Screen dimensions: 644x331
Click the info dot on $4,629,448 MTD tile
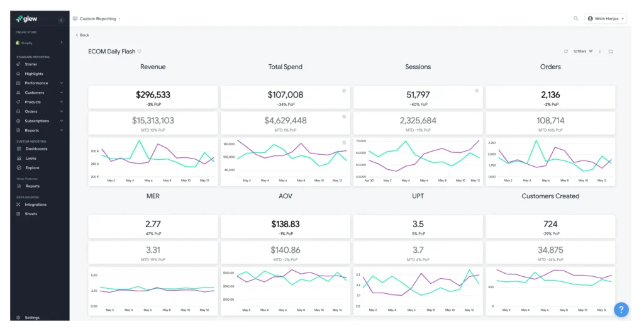pyautogui.click(x=344, y=117)
